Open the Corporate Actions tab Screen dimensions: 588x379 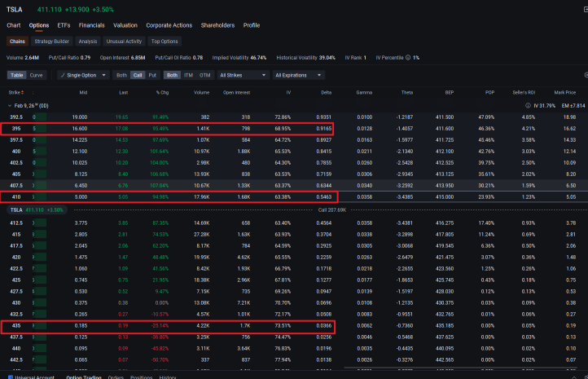169,25
